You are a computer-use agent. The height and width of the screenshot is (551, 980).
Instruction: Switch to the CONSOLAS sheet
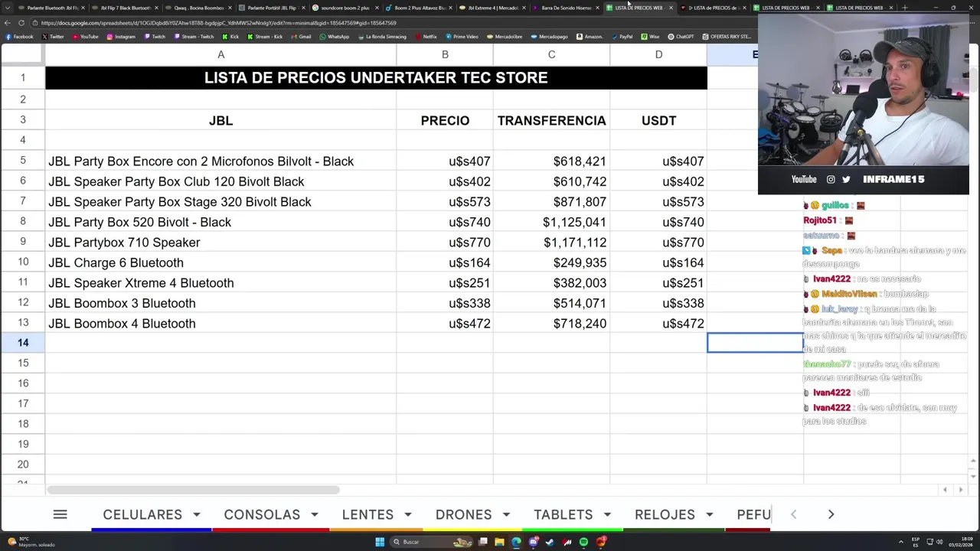tap(262, 514)
